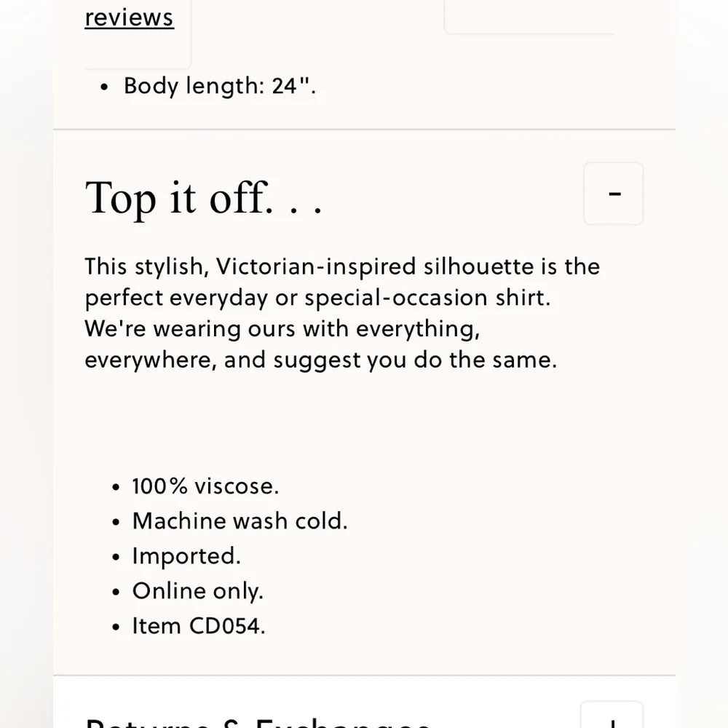The width and height of the screenshot is (728, 728).
Task: Click the Machine wash cold bullet
Action: (240, 521)
